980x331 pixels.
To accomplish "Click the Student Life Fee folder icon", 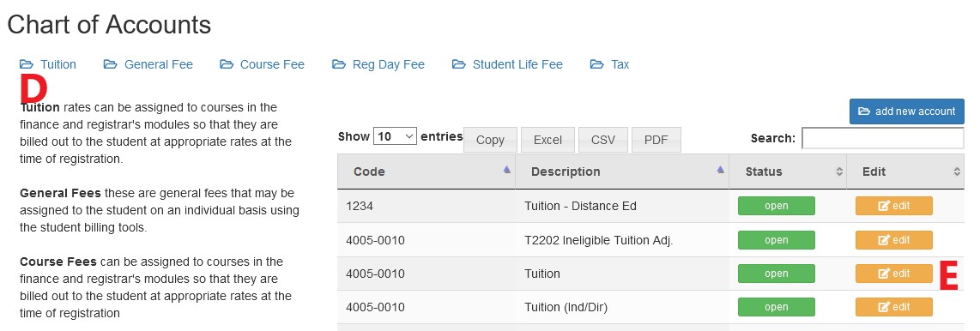I will coord(459,64).
